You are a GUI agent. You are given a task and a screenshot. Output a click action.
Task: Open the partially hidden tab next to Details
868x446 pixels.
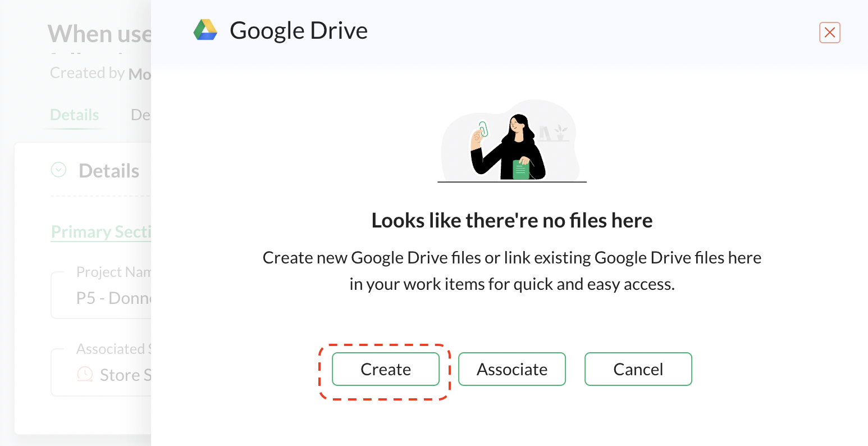[141, 115]
